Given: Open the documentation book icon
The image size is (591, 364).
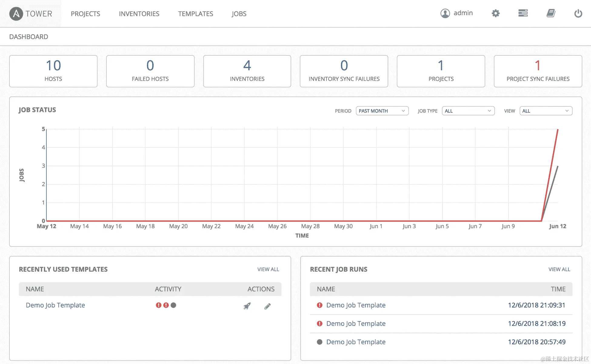Looking at the screenshot, I should click(x=551, y=13).
